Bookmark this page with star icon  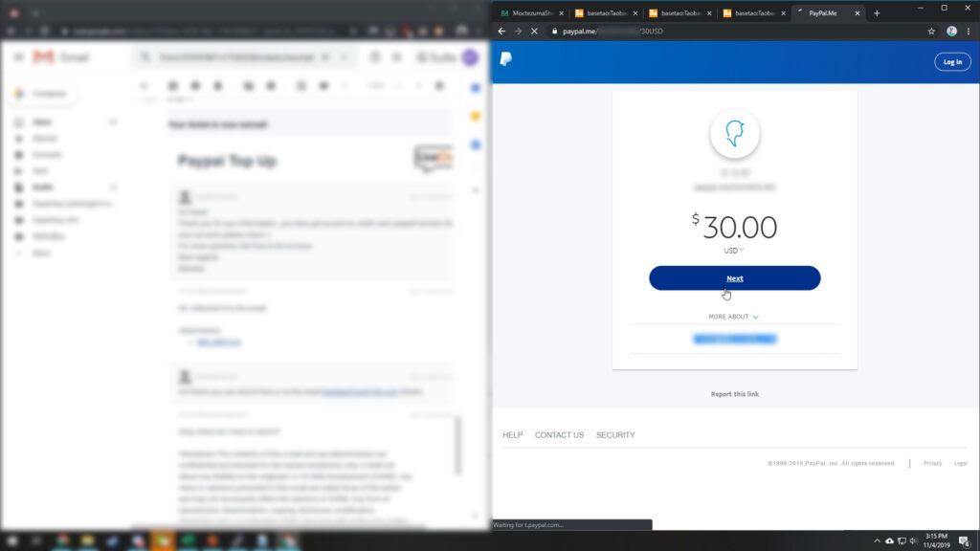point(931,32)
